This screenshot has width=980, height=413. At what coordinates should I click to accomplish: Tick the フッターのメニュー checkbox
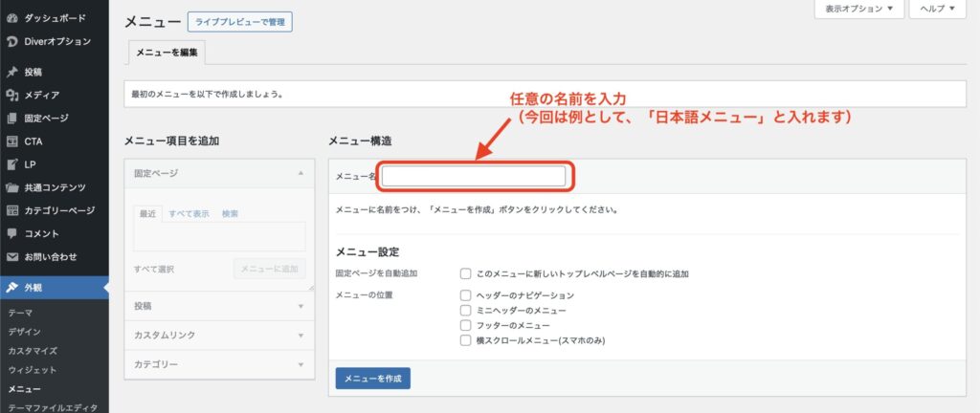pos(465,325)
